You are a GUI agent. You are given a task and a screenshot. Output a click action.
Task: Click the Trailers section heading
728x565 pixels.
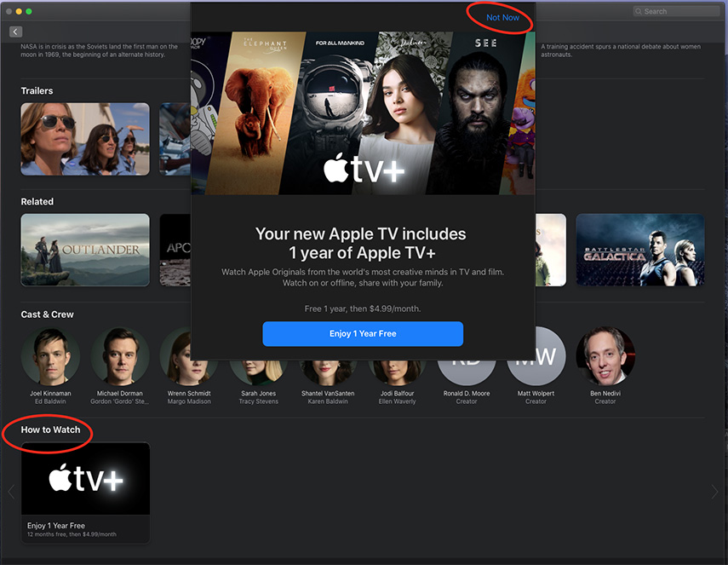[x=37, y=90]
